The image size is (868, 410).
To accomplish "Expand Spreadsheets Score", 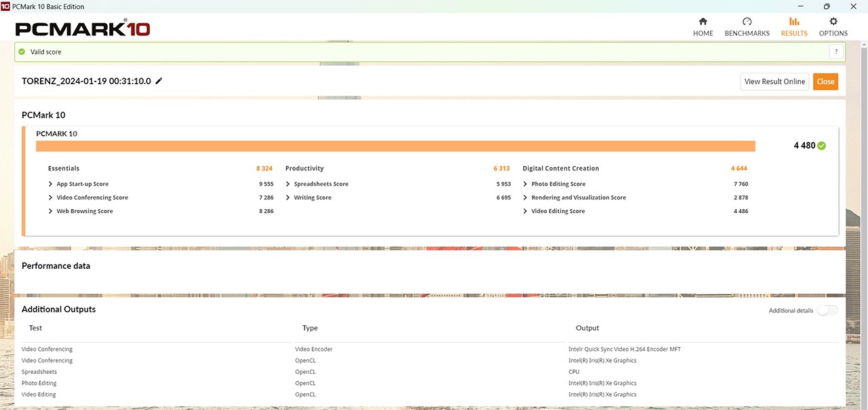I will [x=288, y=184].
